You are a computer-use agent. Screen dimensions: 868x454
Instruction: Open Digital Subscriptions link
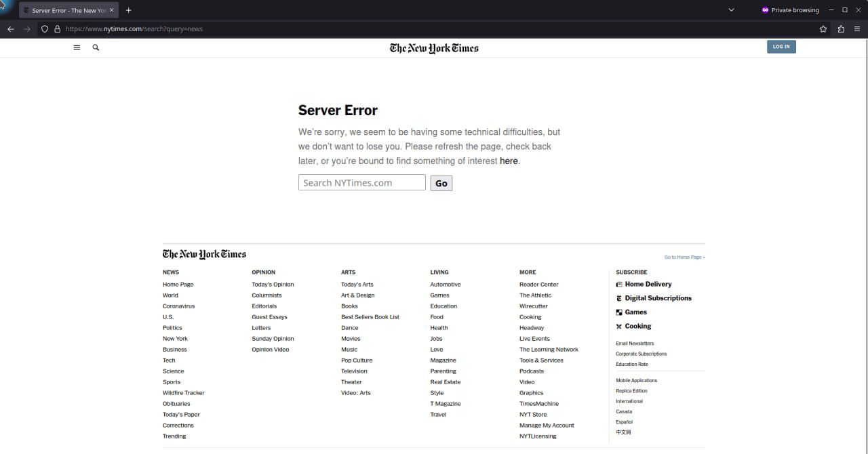click(x=658, y=298)
